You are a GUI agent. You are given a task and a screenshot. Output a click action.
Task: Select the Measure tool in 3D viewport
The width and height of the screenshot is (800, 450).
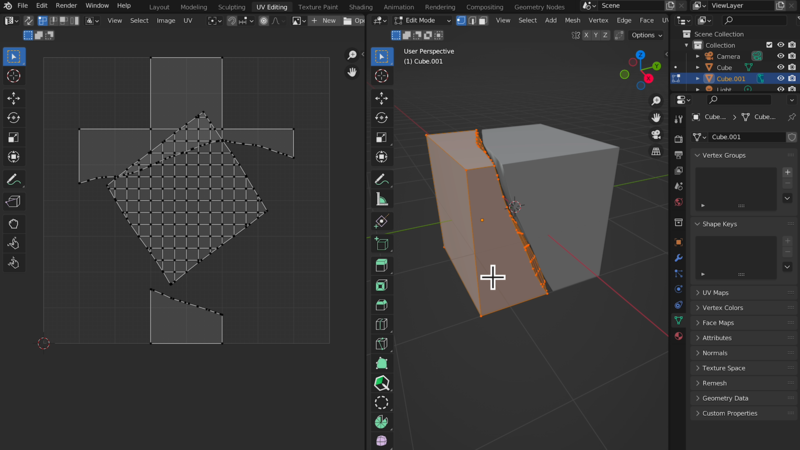382,199
